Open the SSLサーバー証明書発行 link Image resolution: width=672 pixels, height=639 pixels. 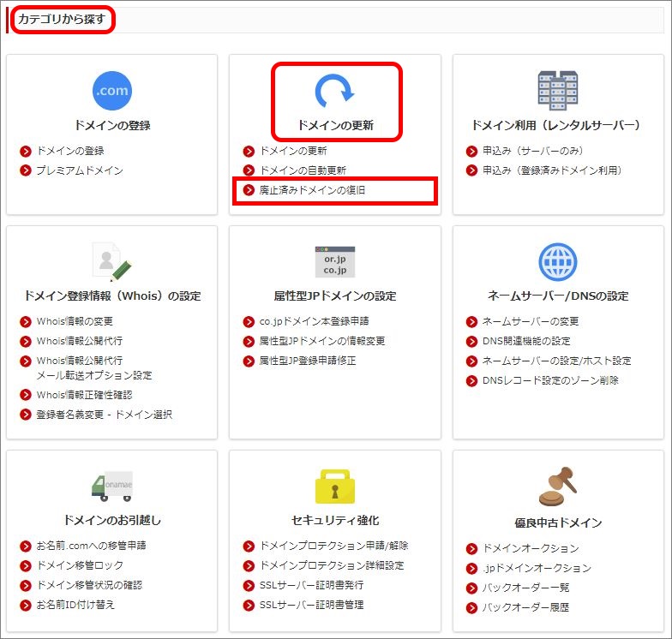[x=311, y=585]
